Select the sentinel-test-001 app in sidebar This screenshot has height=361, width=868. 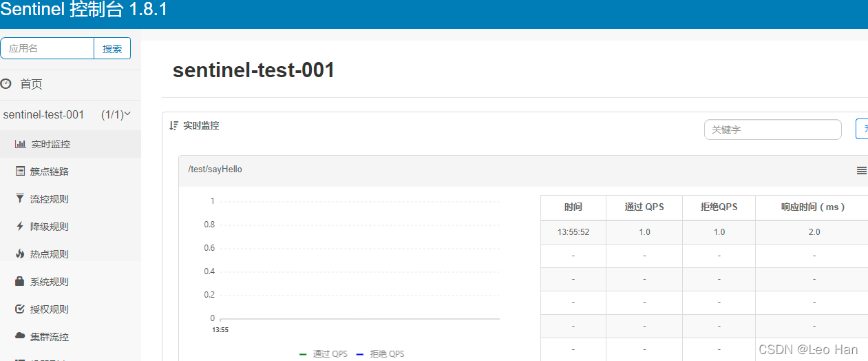tap(43, 114)
